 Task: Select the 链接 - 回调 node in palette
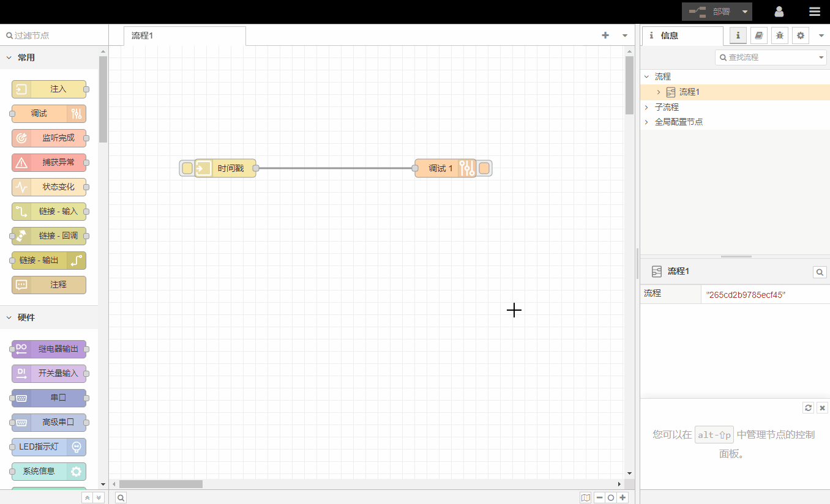tap(49, 236)
